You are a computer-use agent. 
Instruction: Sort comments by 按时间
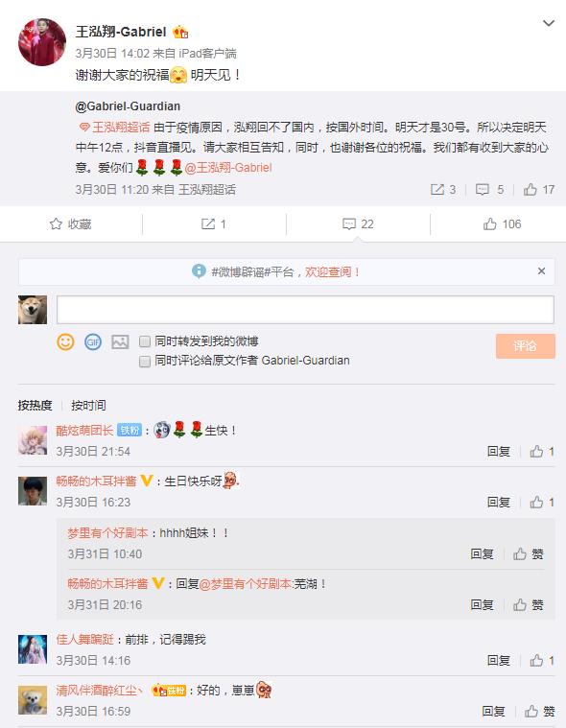[x=88, y=406]
